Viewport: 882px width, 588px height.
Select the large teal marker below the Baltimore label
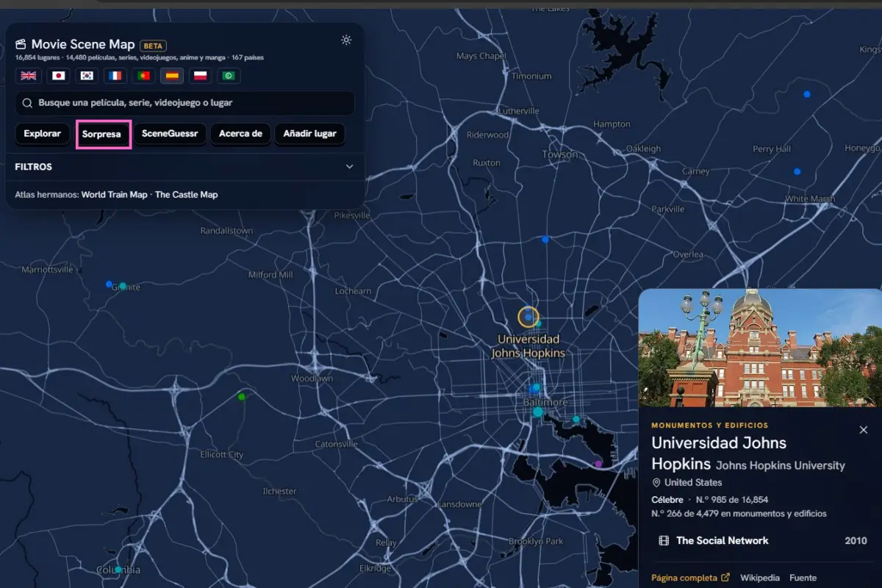(538, 413)
